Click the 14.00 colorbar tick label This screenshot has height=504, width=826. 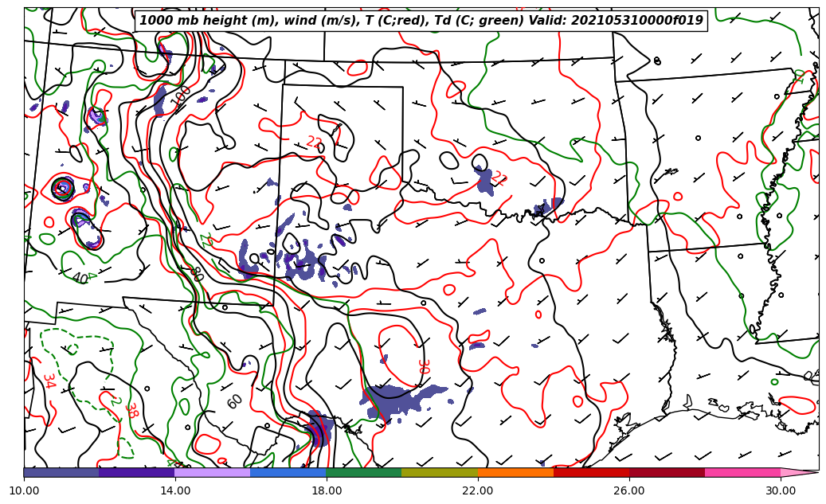pyautogui.click(x=175, y=490)
